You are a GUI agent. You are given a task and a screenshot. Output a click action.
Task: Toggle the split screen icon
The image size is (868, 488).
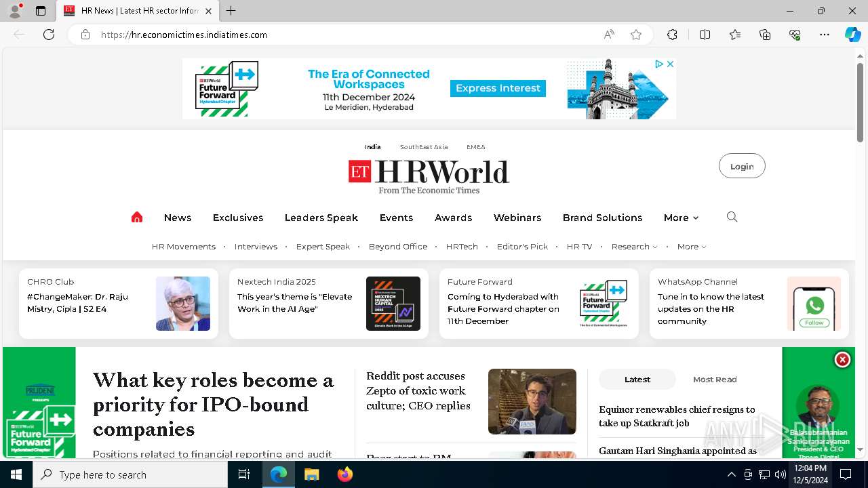coord(705,35)
